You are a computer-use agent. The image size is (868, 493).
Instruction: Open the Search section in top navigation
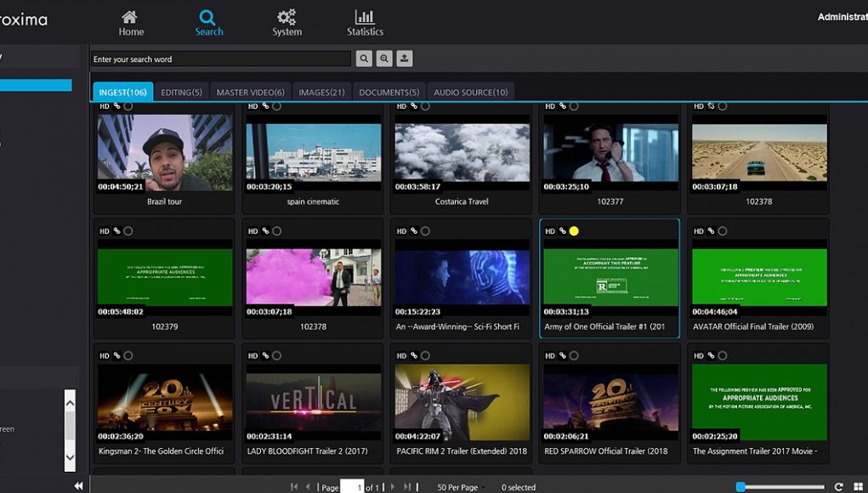coord(208,23)
